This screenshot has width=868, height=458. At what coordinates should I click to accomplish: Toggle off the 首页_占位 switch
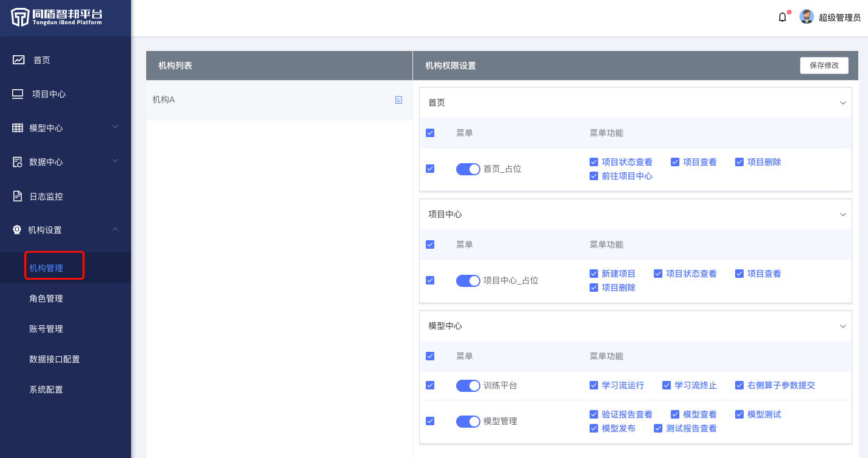(x=468, y=169)
